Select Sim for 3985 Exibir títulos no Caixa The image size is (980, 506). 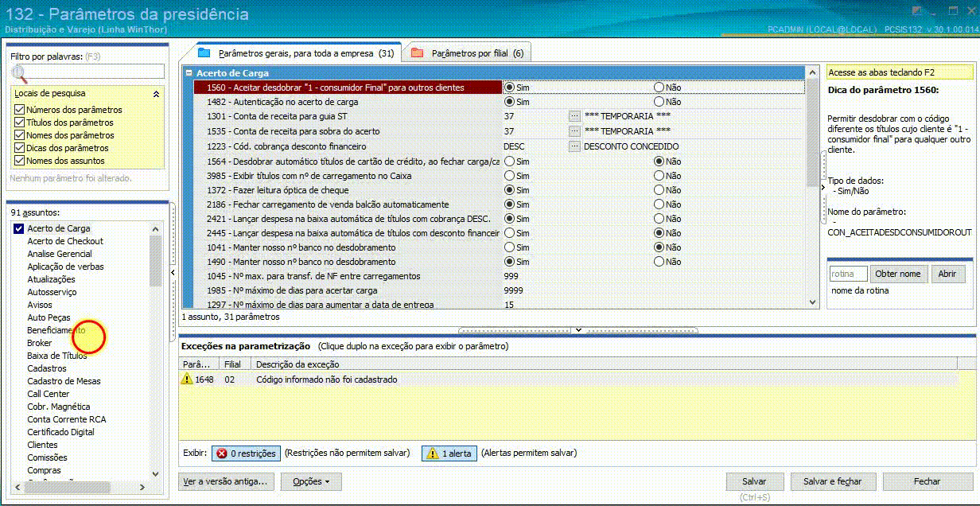coord(509,176)
